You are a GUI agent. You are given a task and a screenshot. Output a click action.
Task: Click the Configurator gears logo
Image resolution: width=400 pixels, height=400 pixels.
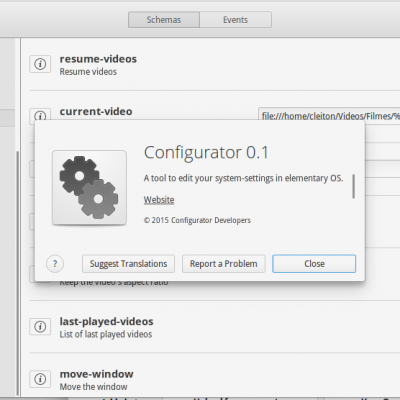[89, 188]
